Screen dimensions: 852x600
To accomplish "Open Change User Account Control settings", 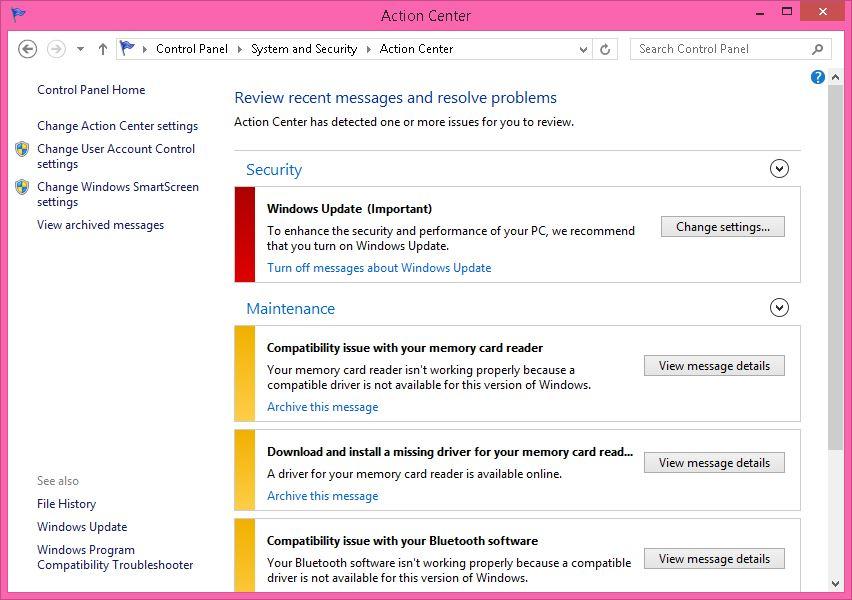I will 116,157.
